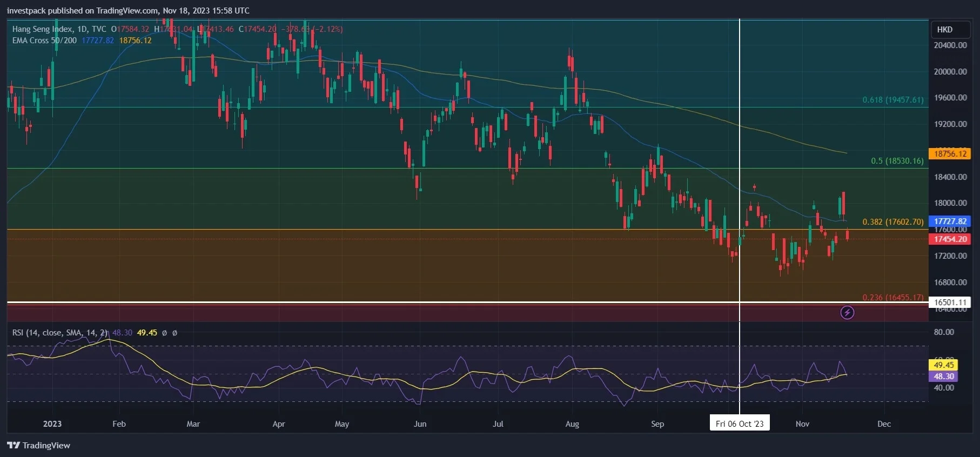Screen dimensions: 980x457
Task: Click the Nov label on time axis
Action: point(802,424)
